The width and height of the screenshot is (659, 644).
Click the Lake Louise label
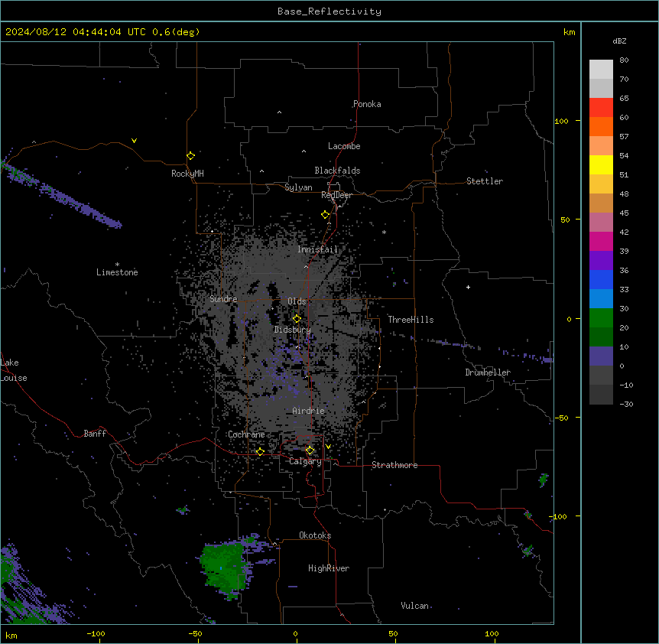point(14,370)
